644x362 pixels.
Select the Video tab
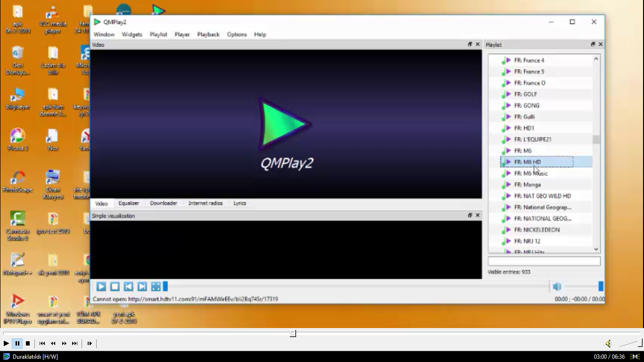coord(101,204)
